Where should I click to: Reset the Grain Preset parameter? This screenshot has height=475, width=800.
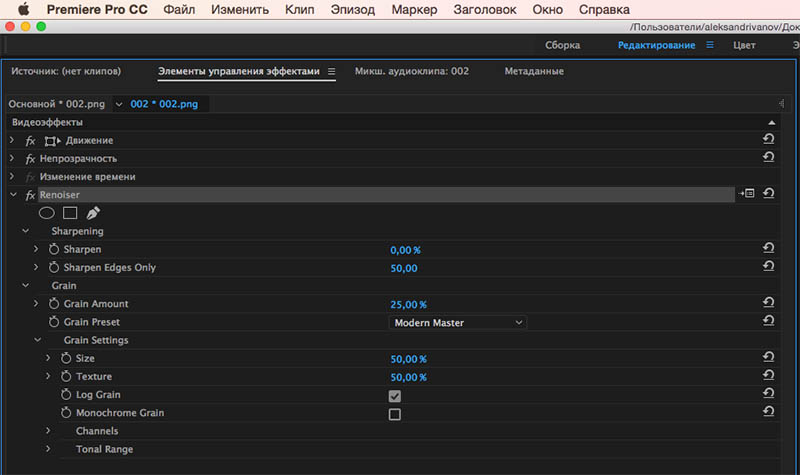click(768, 321)
